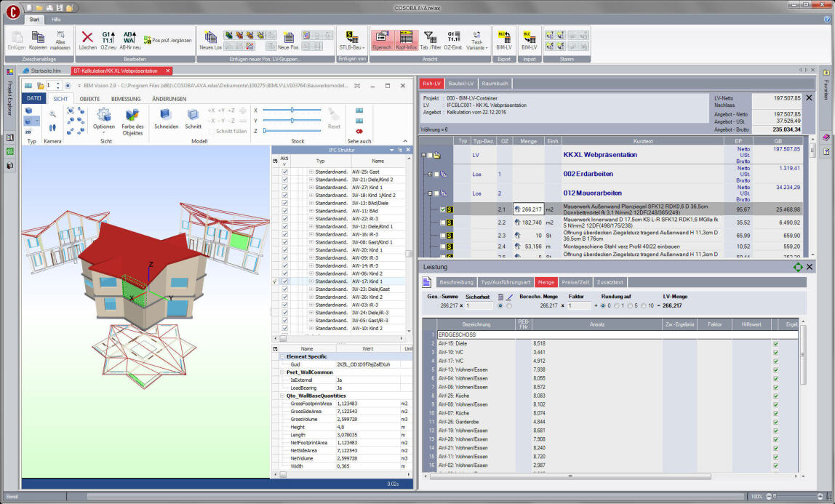Uncheck position 2.1 Mauerwerk Außenwand checkbox
Viewport: 835px width, 504px height.
[x=442, y=209]
